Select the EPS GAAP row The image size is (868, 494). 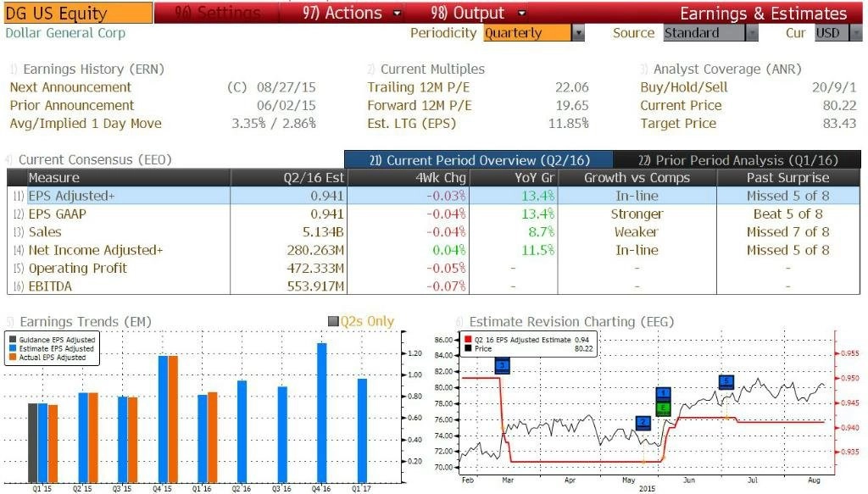[433, 214]
